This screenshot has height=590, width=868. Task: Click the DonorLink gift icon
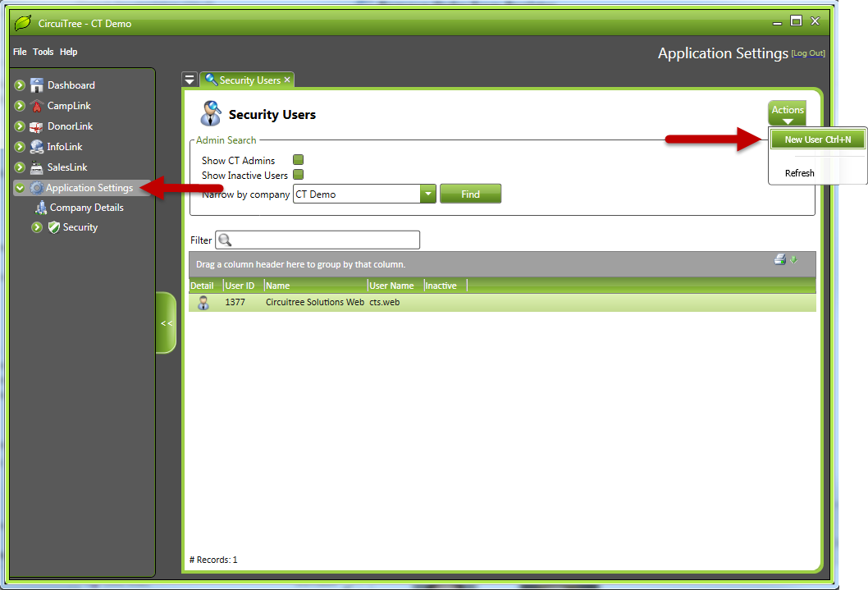pyautogui.click(x=37, y=126)
